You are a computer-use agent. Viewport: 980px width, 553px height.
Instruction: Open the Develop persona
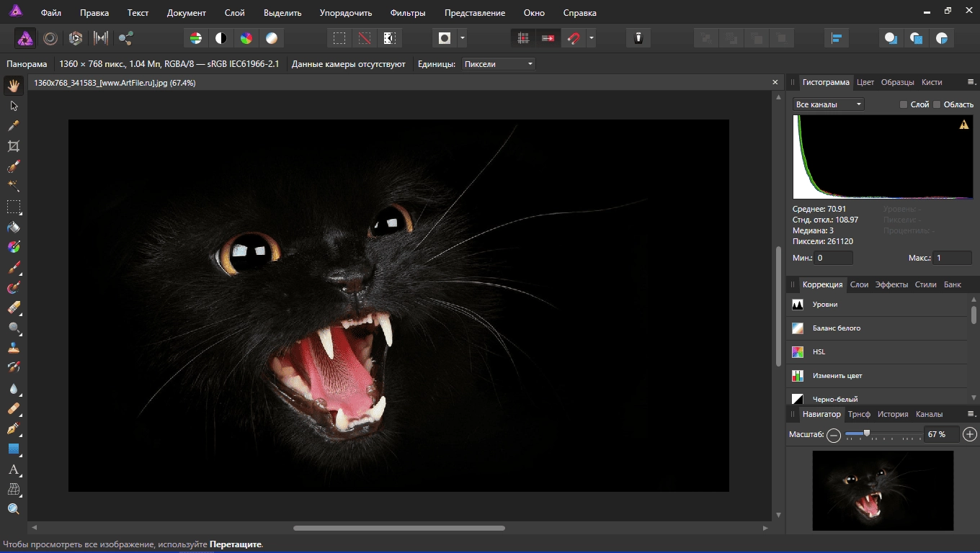pyautogui.click(x=76, y=38)
